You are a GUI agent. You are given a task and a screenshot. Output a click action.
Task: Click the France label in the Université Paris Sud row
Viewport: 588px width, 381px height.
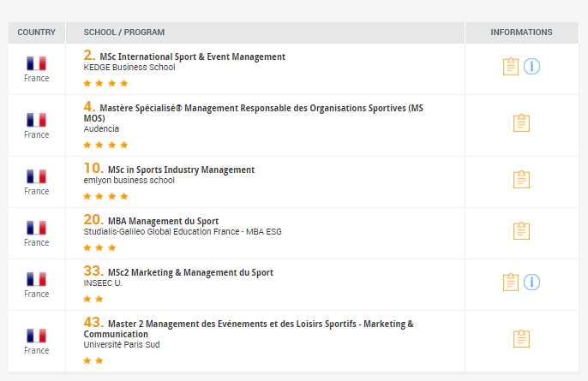[36, 351]
